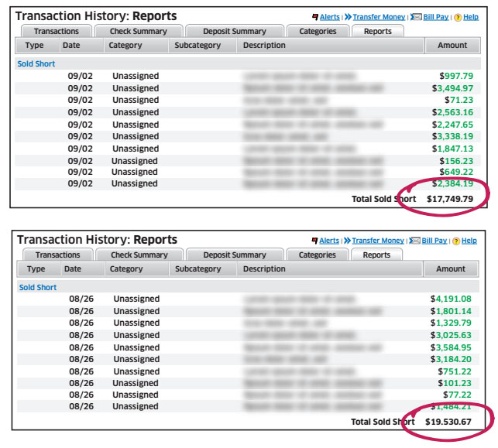Screen dimensions: 498x448
Task: Go to Transactions tab in lower panel
Action: pos(57,255)
